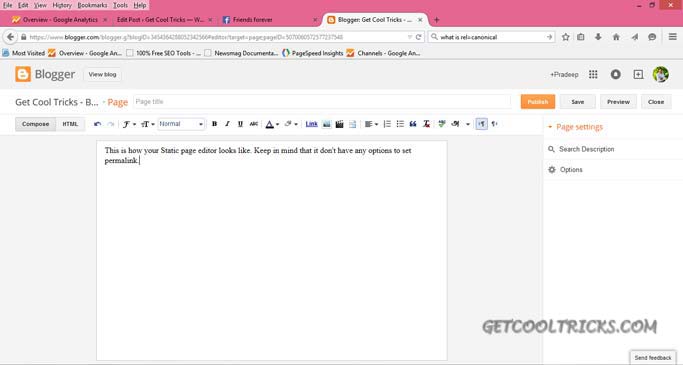This screenshot has width=683, height=365.
Task: Click the italic formatting icon
Action: [x=227, y=124]
